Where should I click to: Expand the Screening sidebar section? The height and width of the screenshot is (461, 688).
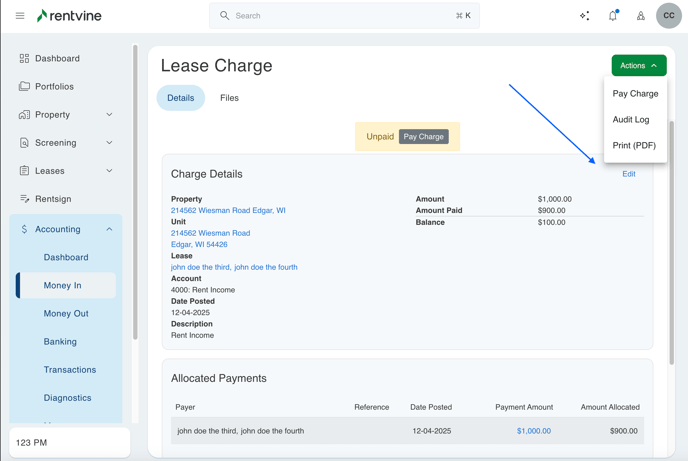(109, 143)
